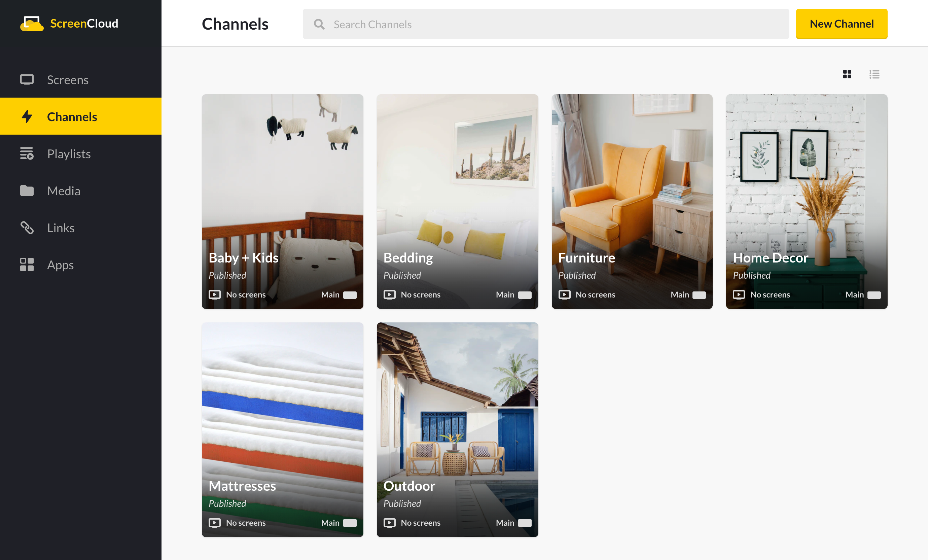
Task: Click the New Channel button
Action: (x=842, y=24)
